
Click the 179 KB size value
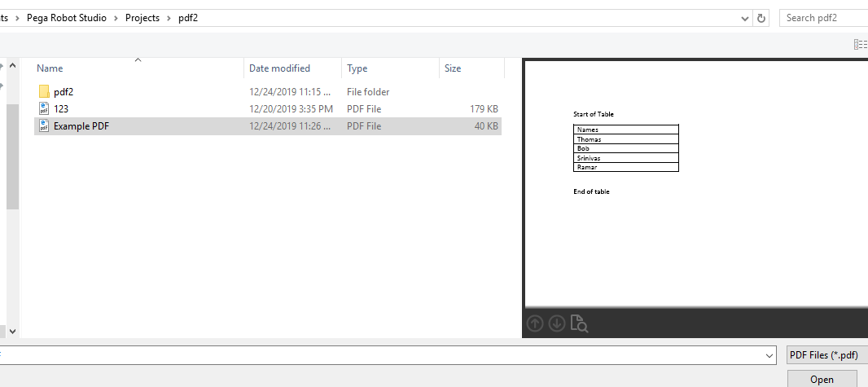[484, 109]
